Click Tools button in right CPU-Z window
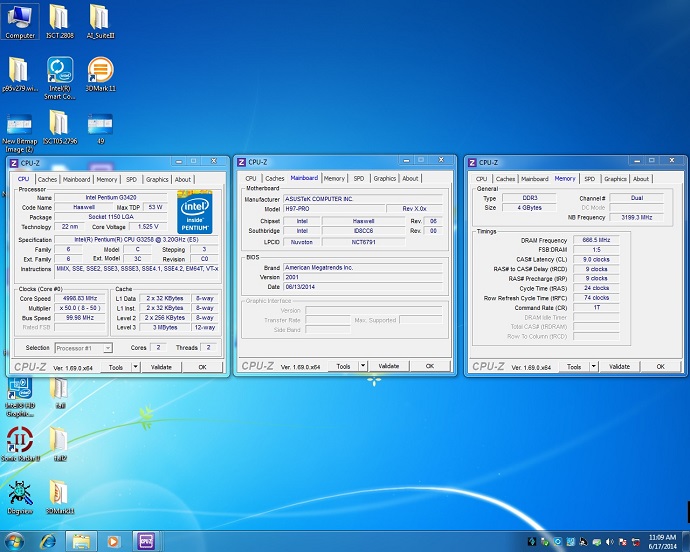The image size is (690, 552). click(x=574, y=367)
